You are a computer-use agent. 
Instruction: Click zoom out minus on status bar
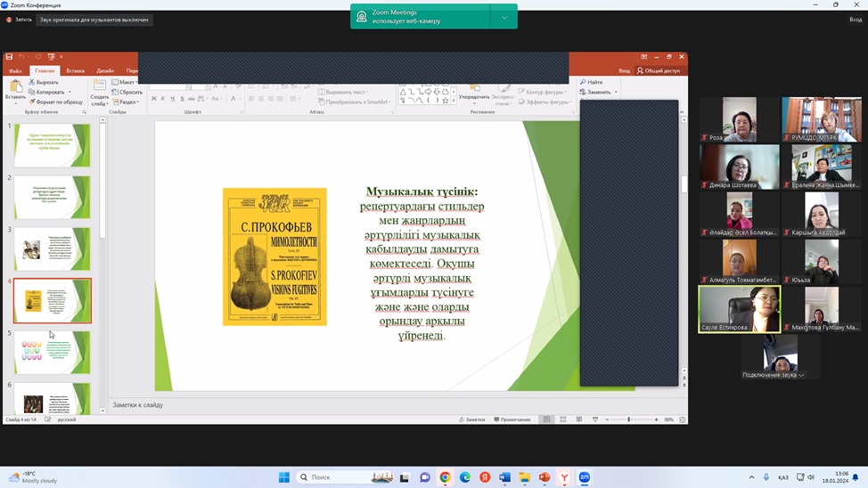tap(607, 419)
